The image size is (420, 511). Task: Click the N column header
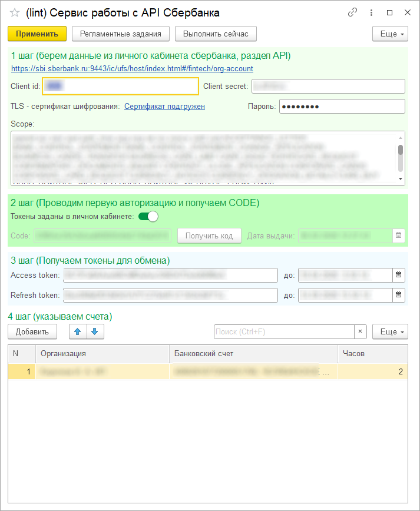coord(22,354)
